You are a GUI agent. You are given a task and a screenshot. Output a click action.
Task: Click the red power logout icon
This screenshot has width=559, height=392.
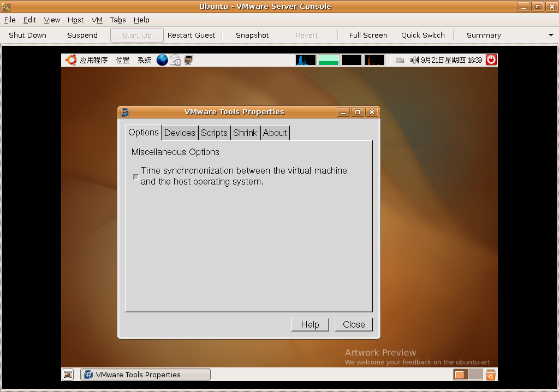tap(491, 60)
